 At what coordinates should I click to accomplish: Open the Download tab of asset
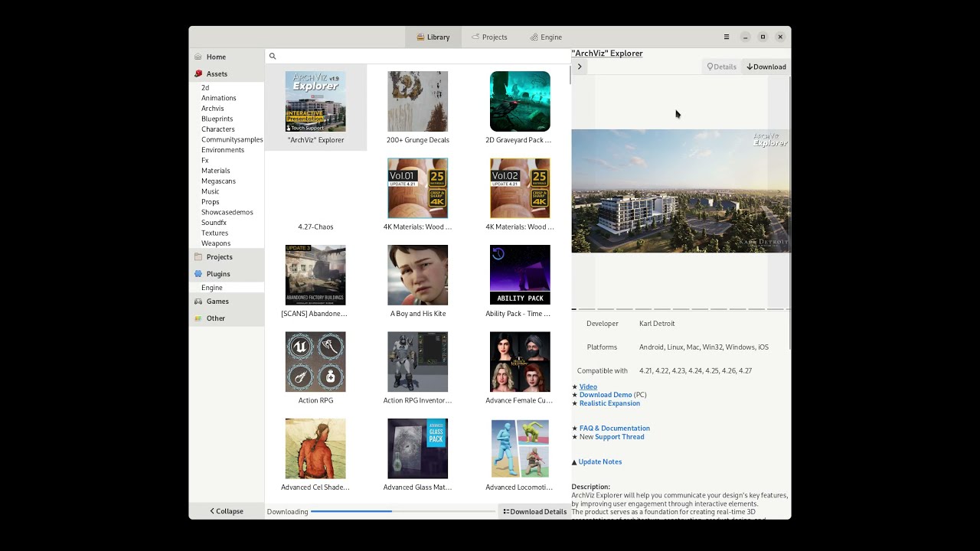[766, 67]
